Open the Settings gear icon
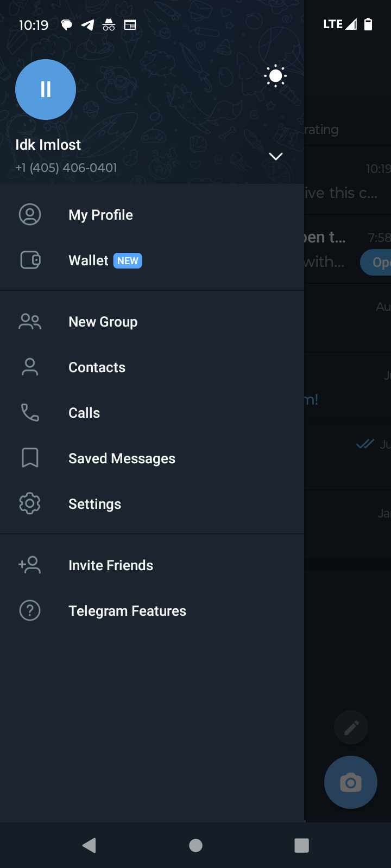The width and height of the screenshot is (391, 868). point(30,504)
